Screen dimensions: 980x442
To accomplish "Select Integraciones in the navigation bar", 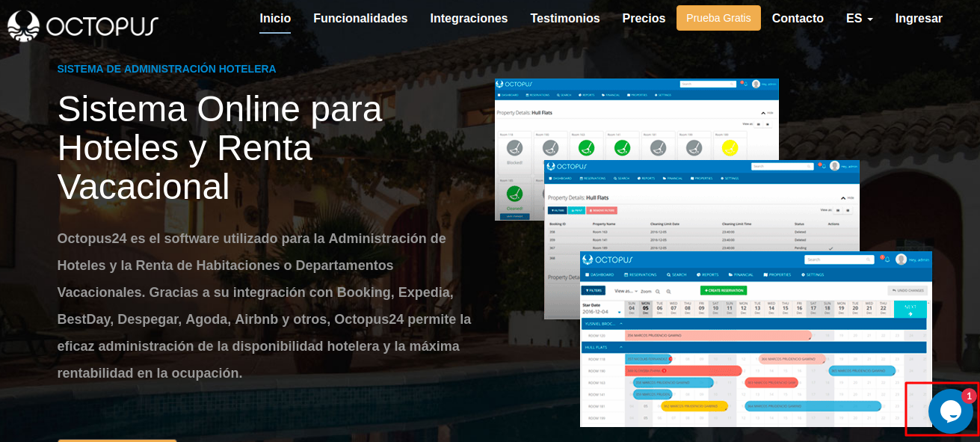I will [x=469, y=19].
